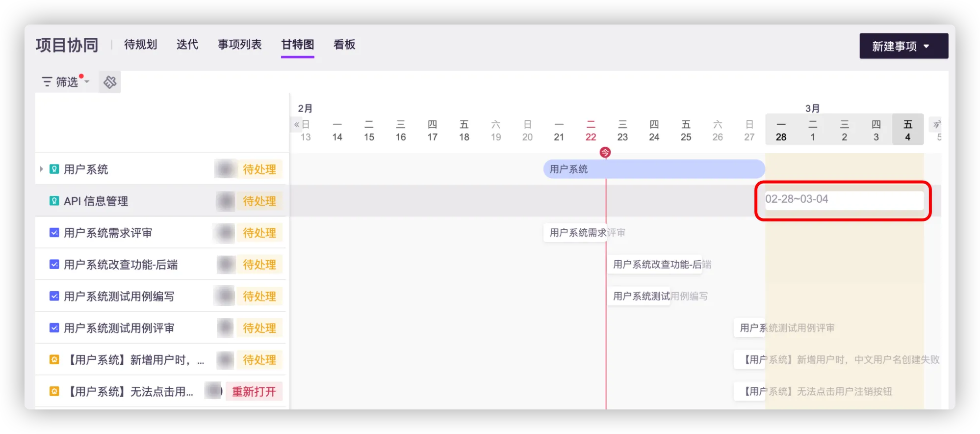Click the checkbox icon for 用户系统测试用例编写

pyautogui.click(x=54, y=296)
